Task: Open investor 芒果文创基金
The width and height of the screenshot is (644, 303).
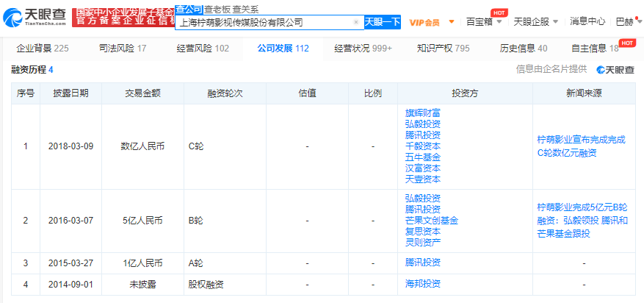Action: tap(431, 221)
